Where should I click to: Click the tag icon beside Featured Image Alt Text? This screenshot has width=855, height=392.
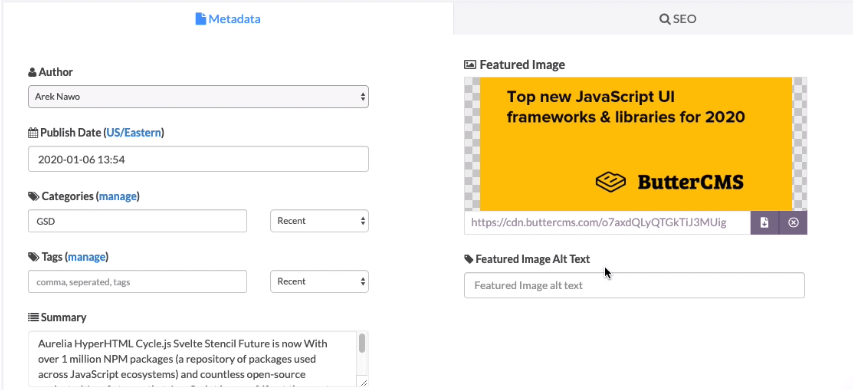tap(468, 260)
